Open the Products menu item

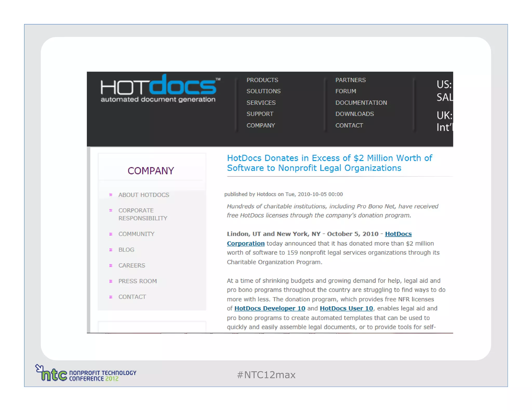[x=262, y=80]
